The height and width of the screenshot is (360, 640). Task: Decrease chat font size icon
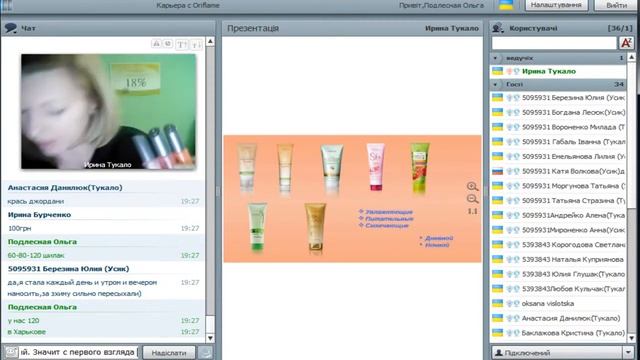pos(197,44)
